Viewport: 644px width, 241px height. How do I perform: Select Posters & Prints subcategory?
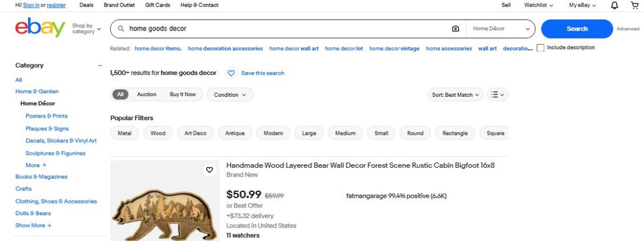(x=46, y=116)
